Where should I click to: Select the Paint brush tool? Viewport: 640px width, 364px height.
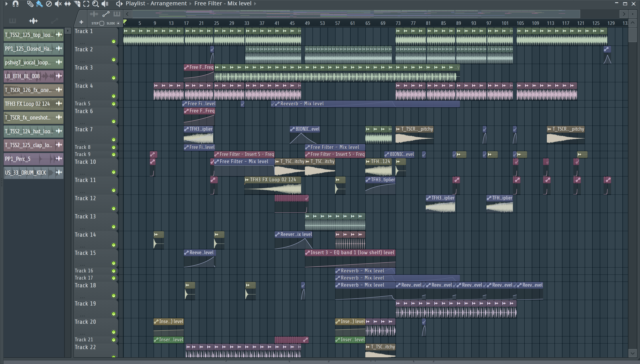[x=39, y=4]
